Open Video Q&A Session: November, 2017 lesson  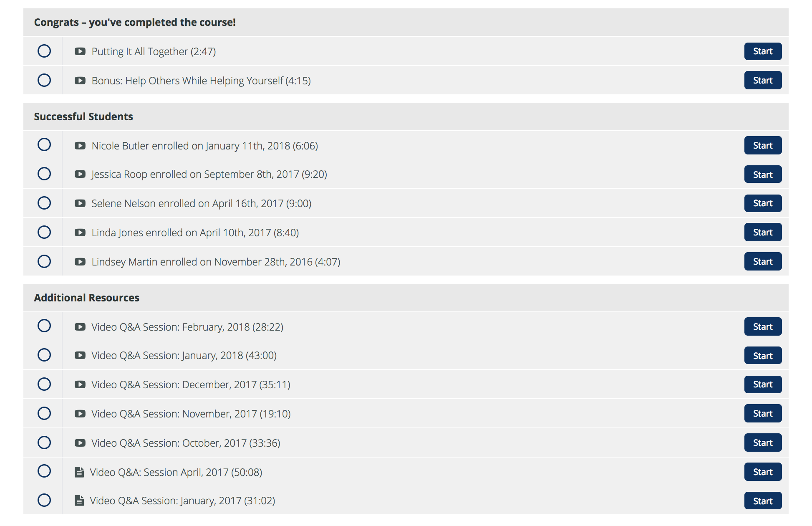tap(191, 414)
